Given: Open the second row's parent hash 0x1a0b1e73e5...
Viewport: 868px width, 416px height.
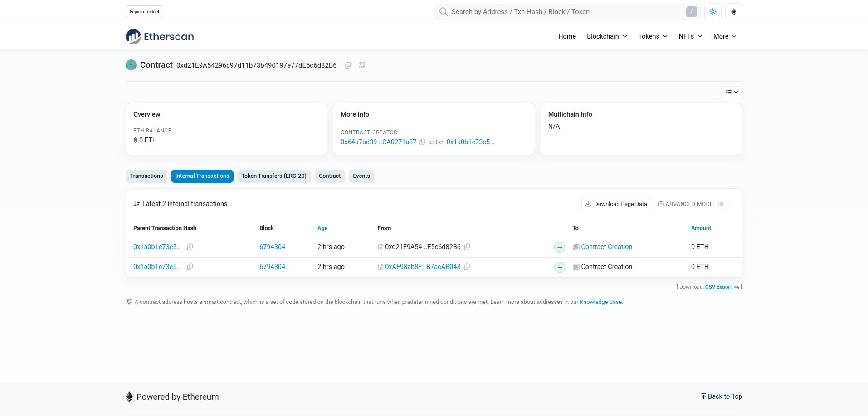Looking at the screenshot, I should [x=157, y=267].
